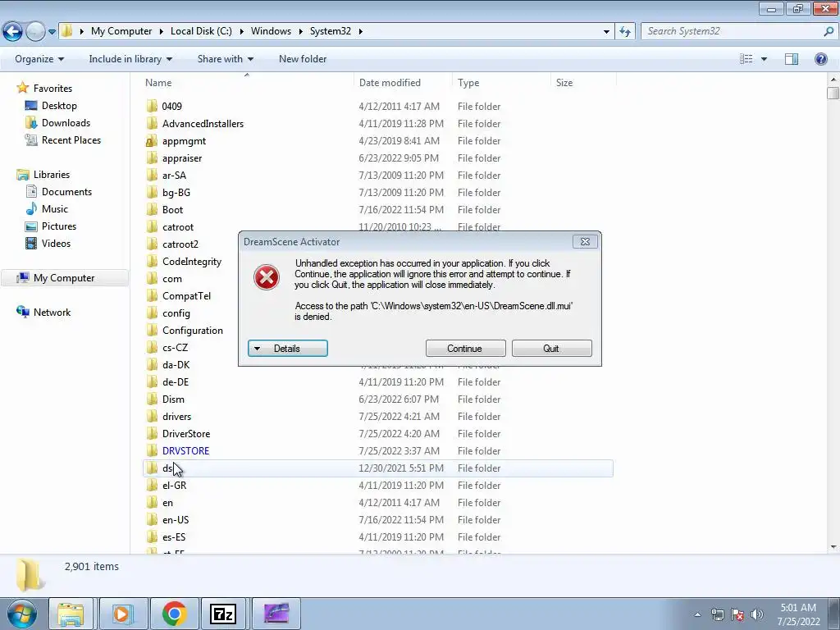840x630 pixels.
Task: Close the DreamScene Activator dialog
Action: 585,242
